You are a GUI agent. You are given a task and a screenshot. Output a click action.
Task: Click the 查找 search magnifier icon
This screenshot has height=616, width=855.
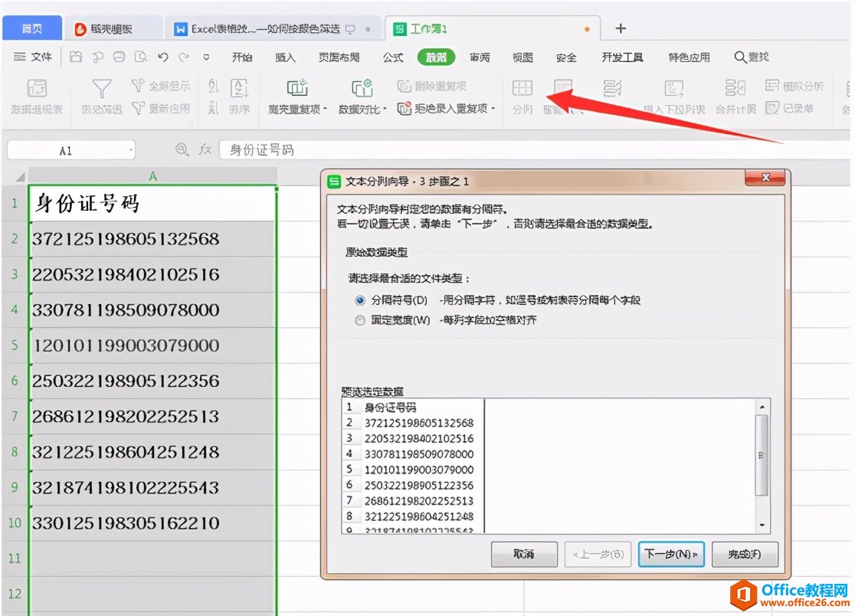coord(740,57)
